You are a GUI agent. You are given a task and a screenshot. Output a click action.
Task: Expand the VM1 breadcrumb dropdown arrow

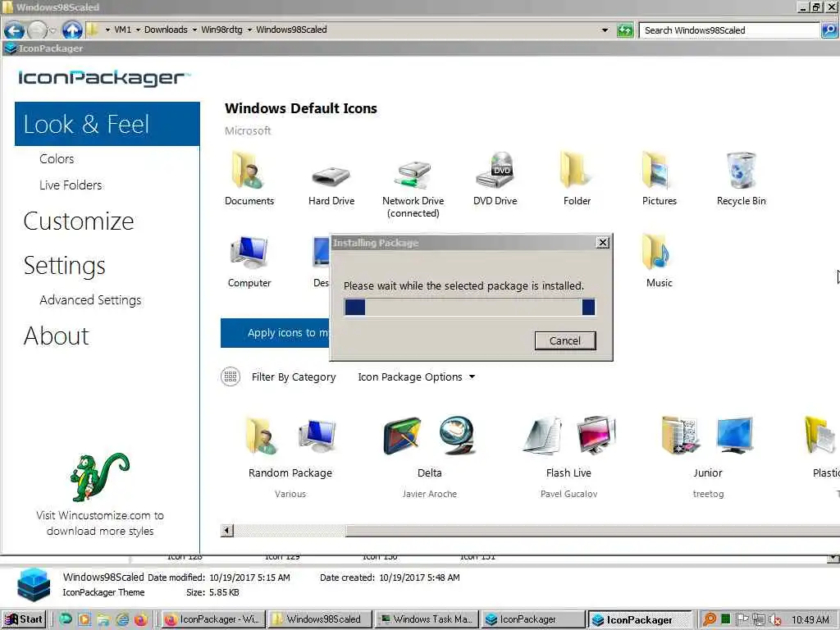point(107,30)
